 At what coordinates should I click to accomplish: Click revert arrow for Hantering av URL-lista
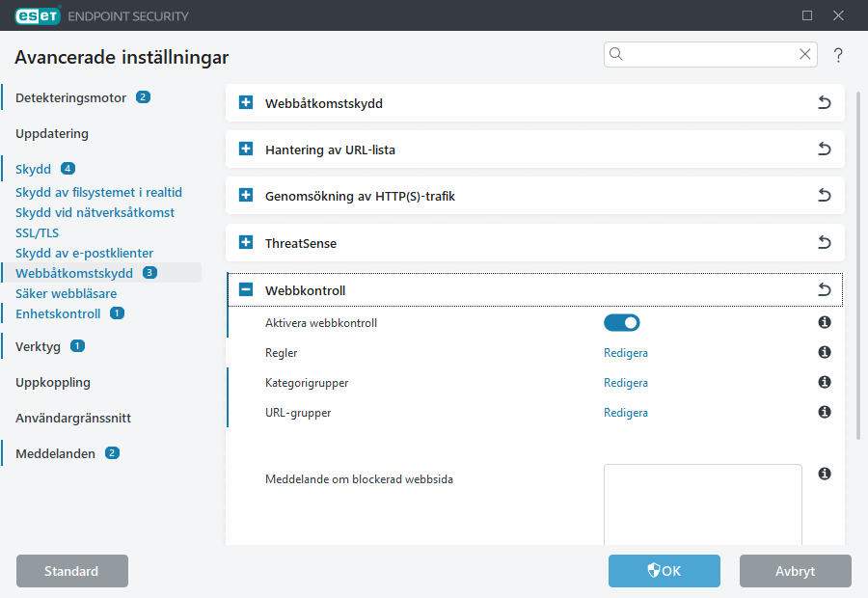click(824, 149)
